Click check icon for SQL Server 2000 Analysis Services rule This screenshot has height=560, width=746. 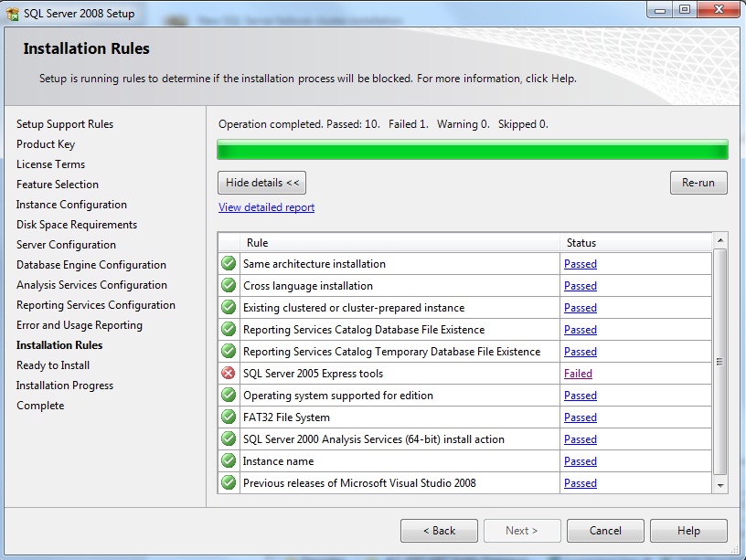[229, 438]
